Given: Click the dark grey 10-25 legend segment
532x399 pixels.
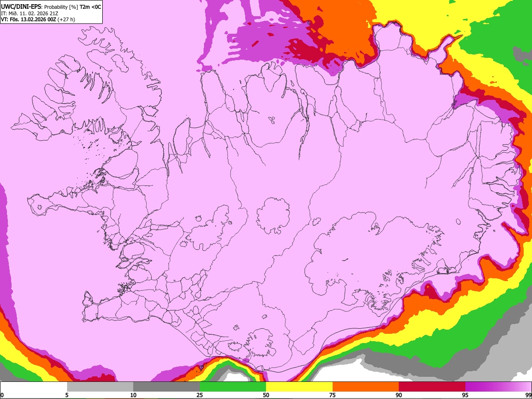Looking at the screenshot, I should (x=167, y=387).
